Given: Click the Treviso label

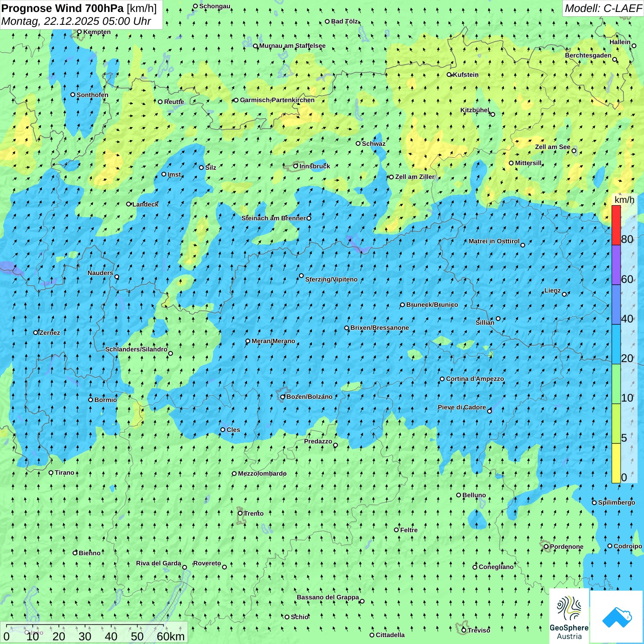Looking at the screenshot, I should click(x=479, y=630).
